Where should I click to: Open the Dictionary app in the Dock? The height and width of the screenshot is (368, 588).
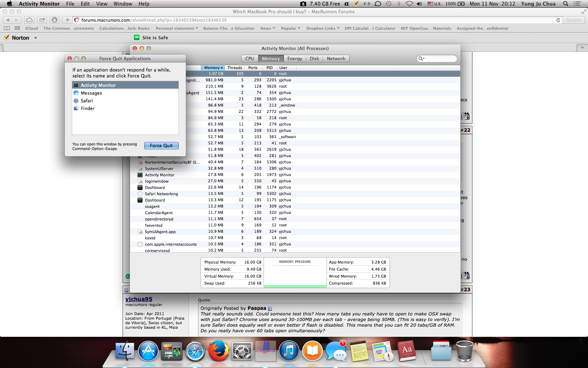pos(406,351)
